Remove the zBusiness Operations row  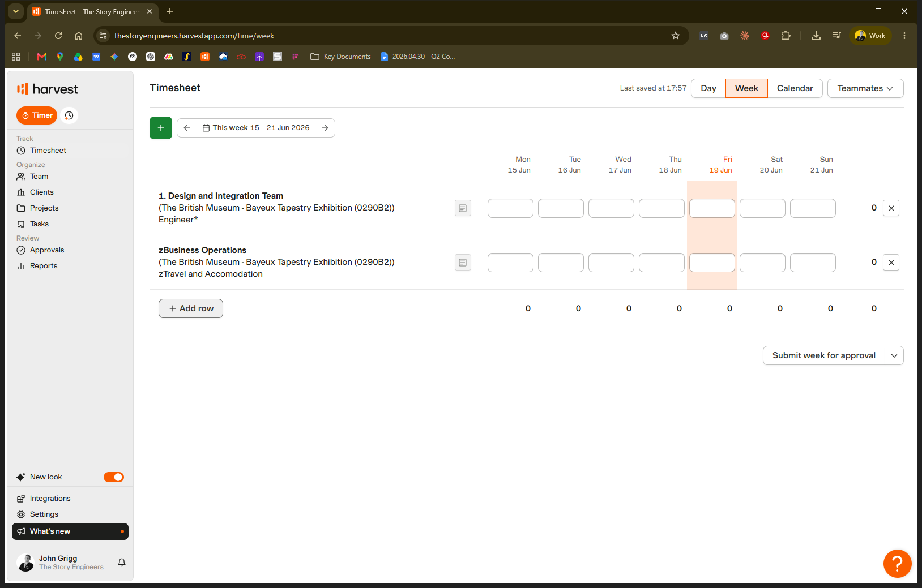pos(891,263)
